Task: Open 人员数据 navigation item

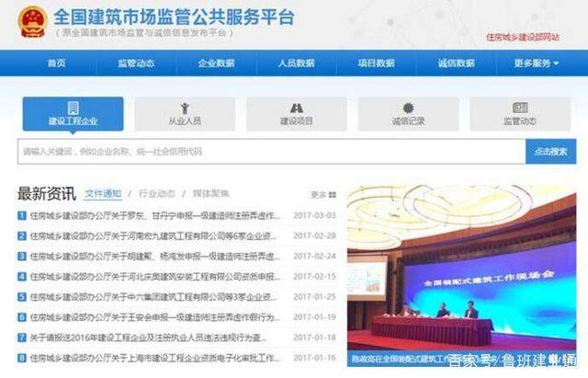Action: tap(296, 63)
